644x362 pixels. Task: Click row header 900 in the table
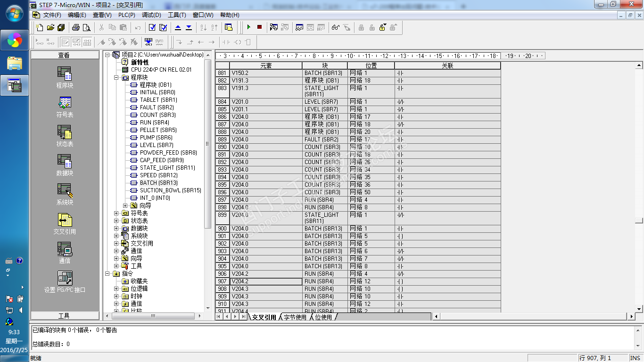click(223, 229)
